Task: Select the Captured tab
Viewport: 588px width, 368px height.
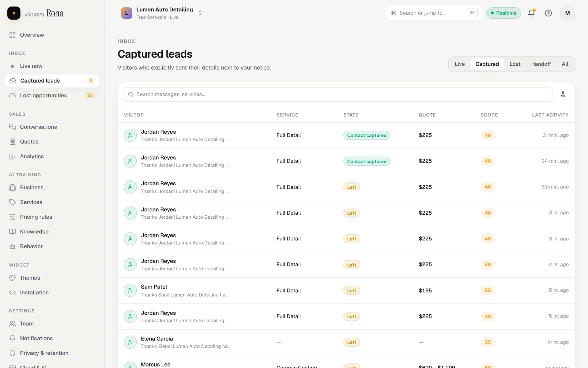Action: click(x=487, y=64)
